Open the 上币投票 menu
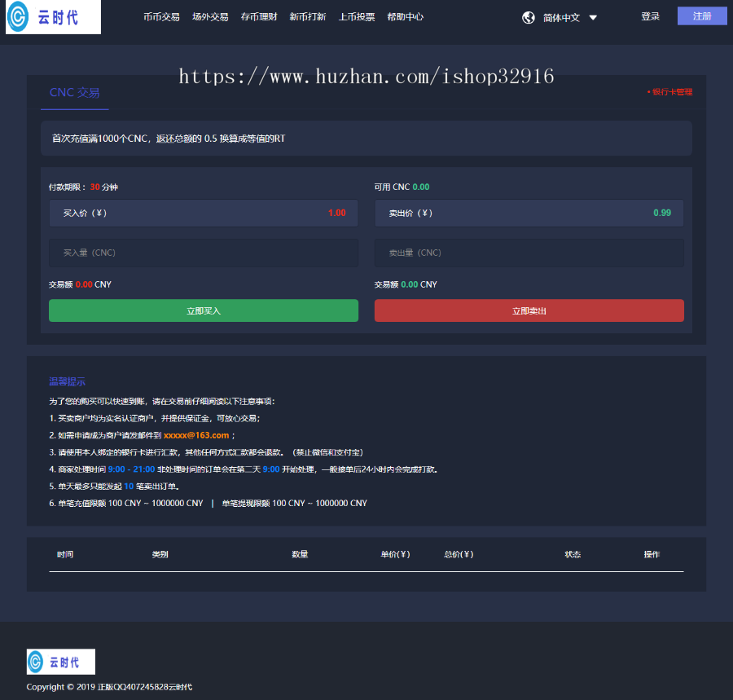733x700 pixels. click(356, 17)
